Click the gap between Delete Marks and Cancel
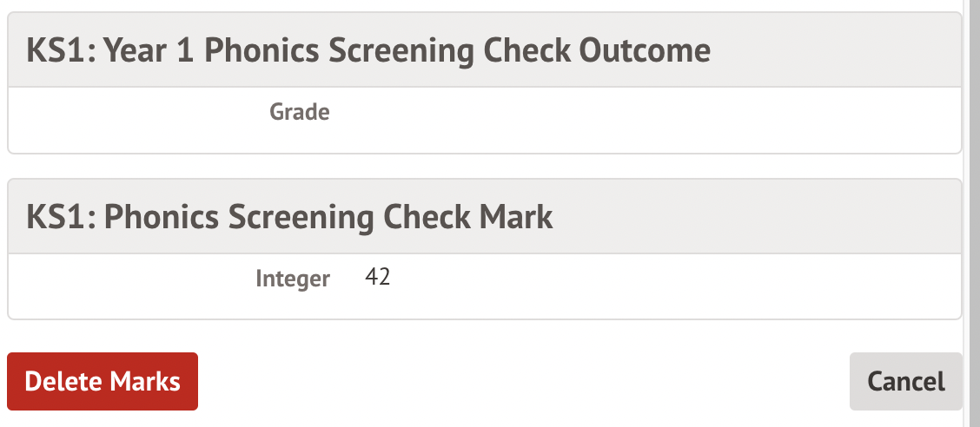 pos(521,381)
